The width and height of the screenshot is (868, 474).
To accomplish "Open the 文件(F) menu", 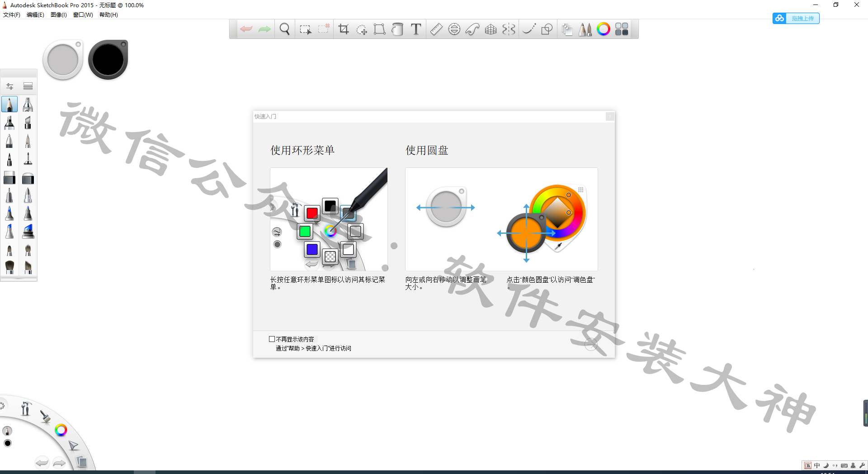I will tap(12, 15).
